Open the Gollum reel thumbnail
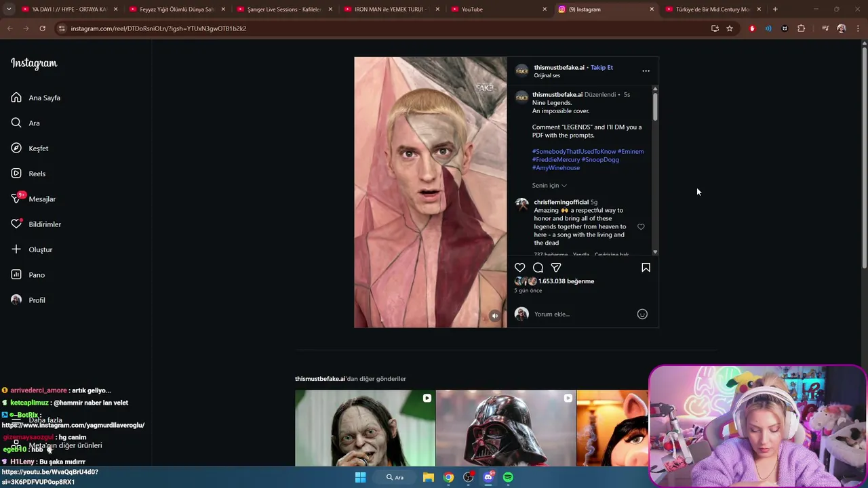 point(365,428)
